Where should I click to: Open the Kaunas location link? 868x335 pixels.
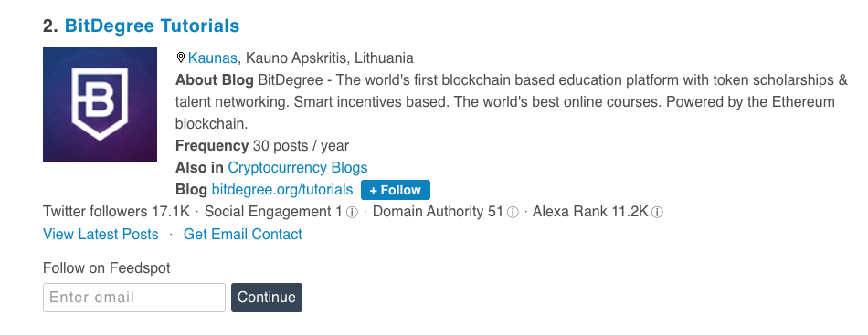[213, 58]
